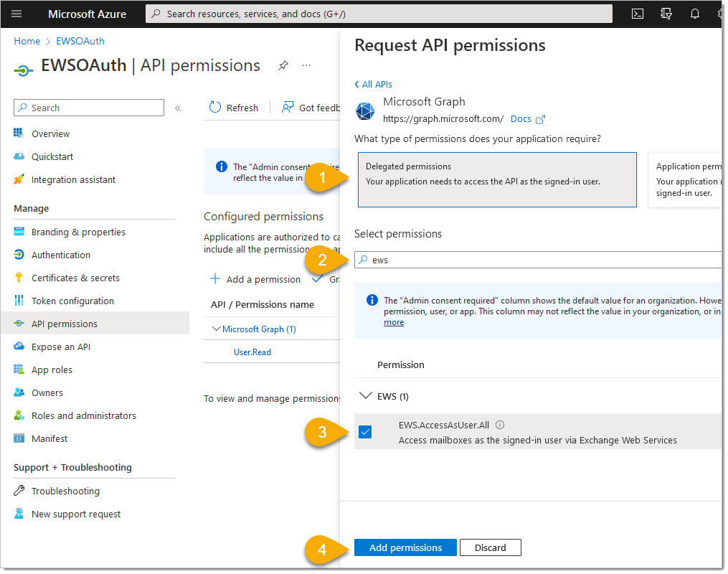Open EWSOAuth breadcrumb link

coord(80,42)
